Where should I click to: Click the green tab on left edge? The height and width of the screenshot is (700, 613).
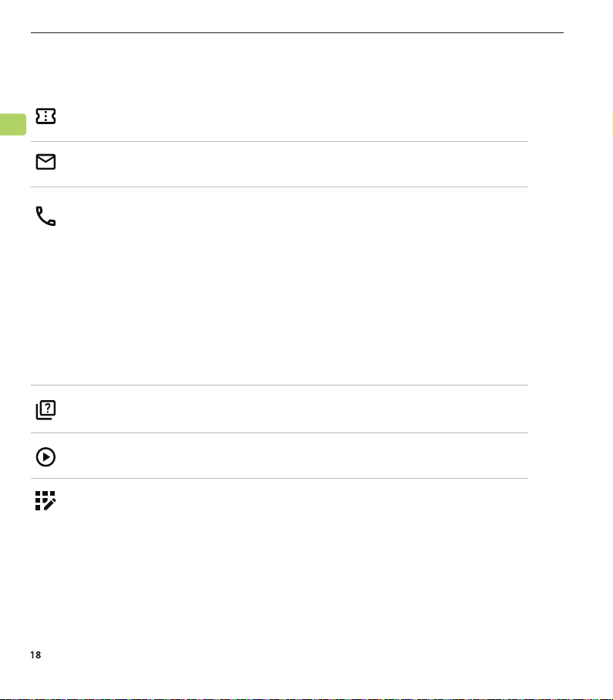pyautogui.click(x=13, y=124)
